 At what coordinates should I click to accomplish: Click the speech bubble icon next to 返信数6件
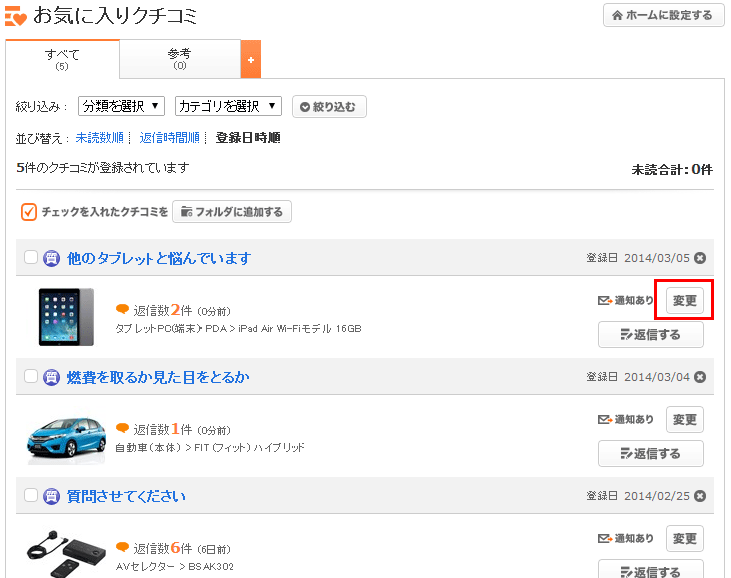[x=122, y=547]
